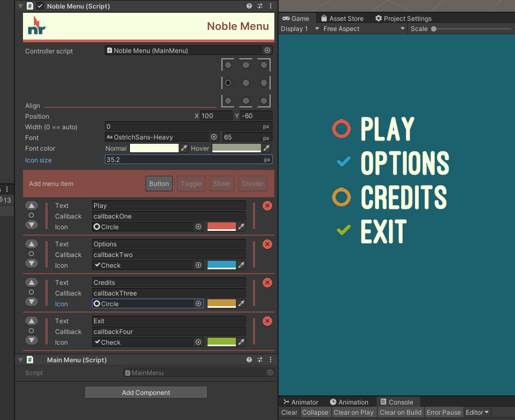Open the object picker for OstrichSans-Heavy font

214,137
